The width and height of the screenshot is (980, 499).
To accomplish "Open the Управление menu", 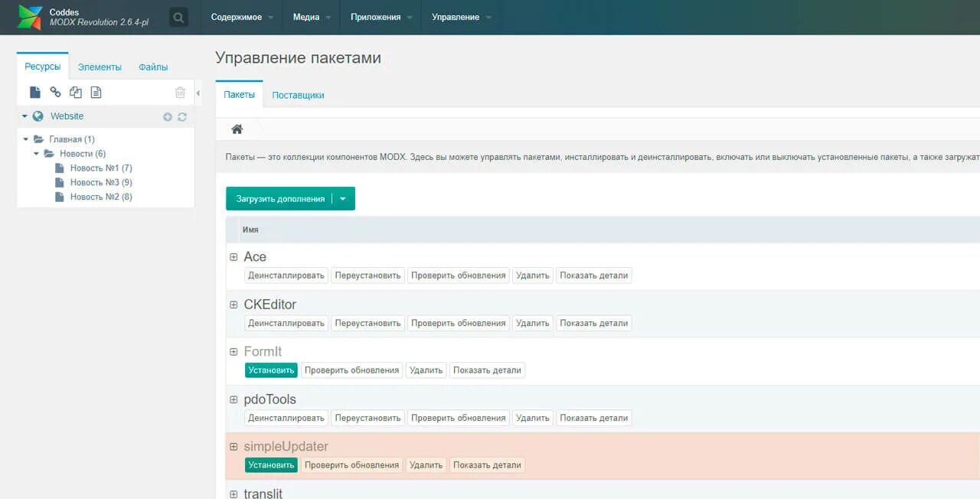I will point(462,17).
